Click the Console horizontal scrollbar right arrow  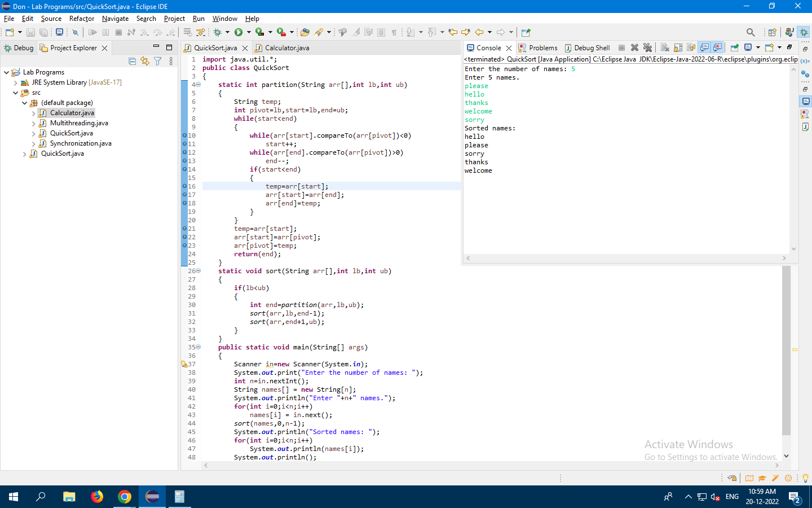point(784,259)
